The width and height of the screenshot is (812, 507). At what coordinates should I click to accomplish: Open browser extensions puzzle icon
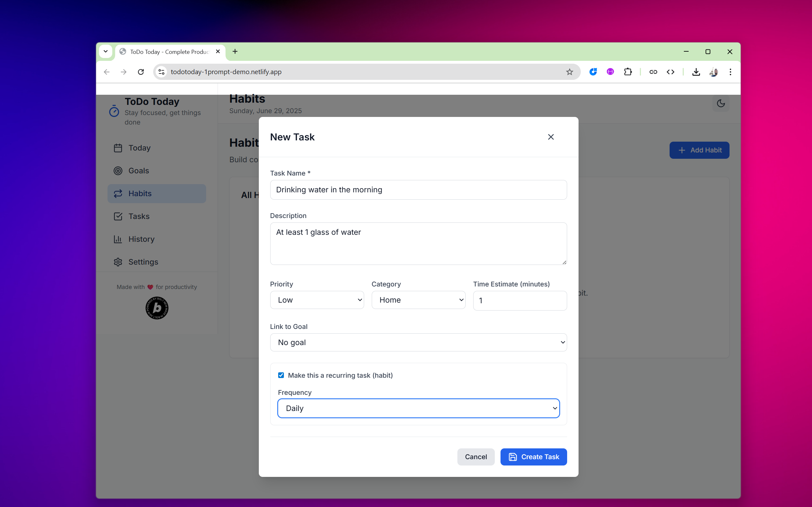pyautogui.click(x=627, y=72)
